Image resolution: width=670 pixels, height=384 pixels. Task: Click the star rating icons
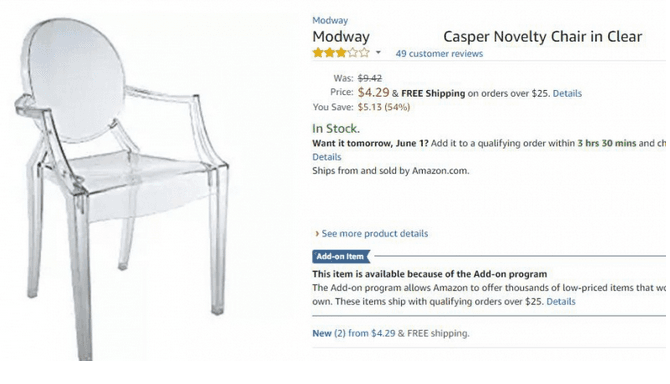[341, 53]
